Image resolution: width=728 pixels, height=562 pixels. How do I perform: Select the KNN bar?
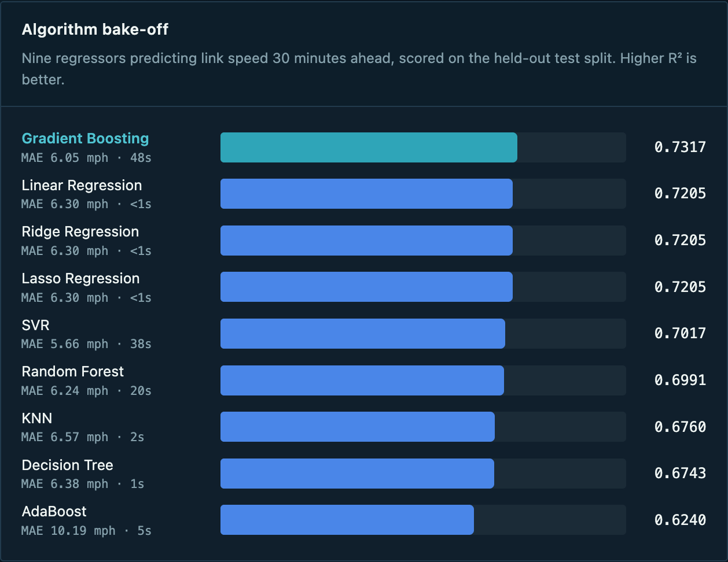[x=358, y=427]
